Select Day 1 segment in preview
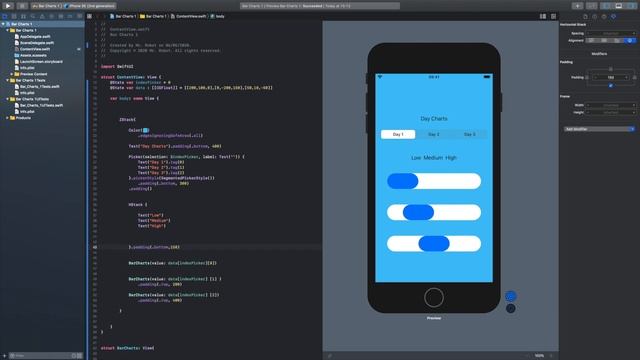640x360 pixels. (398, 134)
